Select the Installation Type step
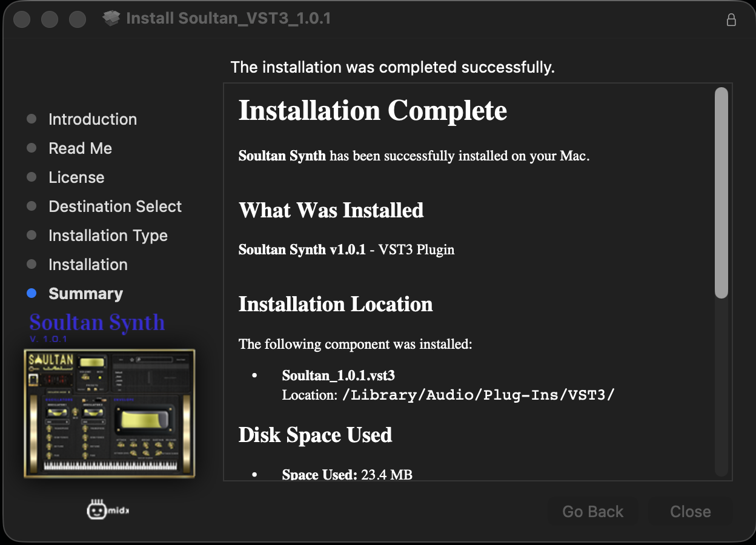The height and width of the screenshot is (545, 756). tap(108, 236)
